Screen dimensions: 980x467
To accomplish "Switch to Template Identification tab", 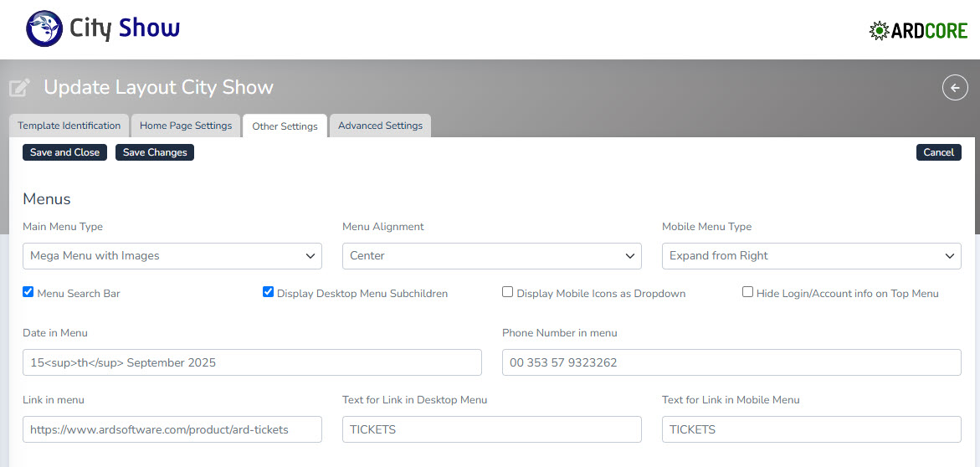I will (69, 126).
